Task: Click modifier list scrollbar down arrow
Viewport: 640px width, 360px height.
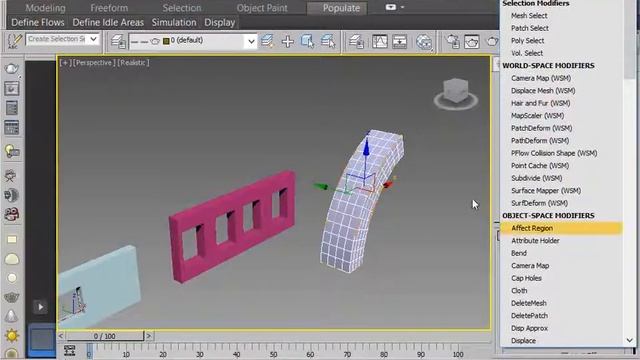Action: pyautogui.click(x=629, y=340)
